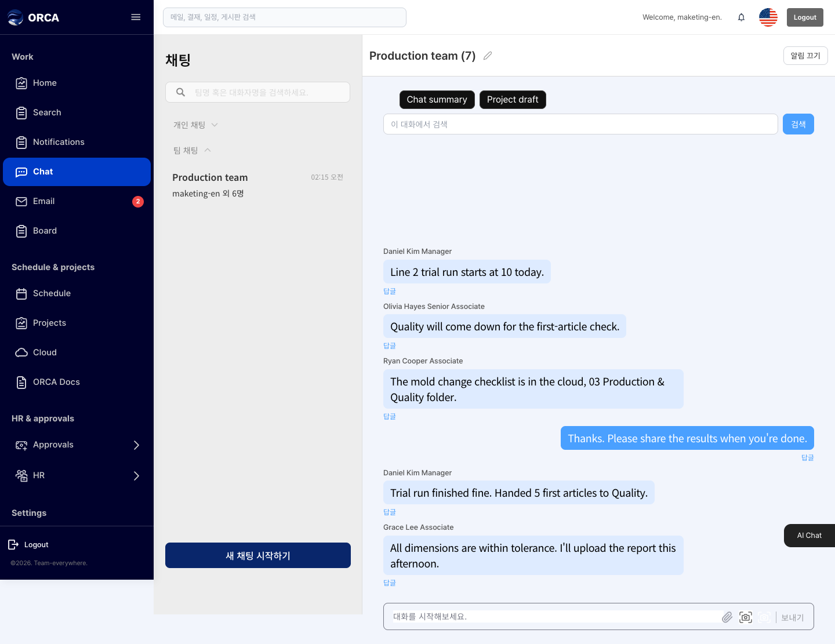
Task: Expand the Approvals submenu arrow
Action: pos(137,445)
